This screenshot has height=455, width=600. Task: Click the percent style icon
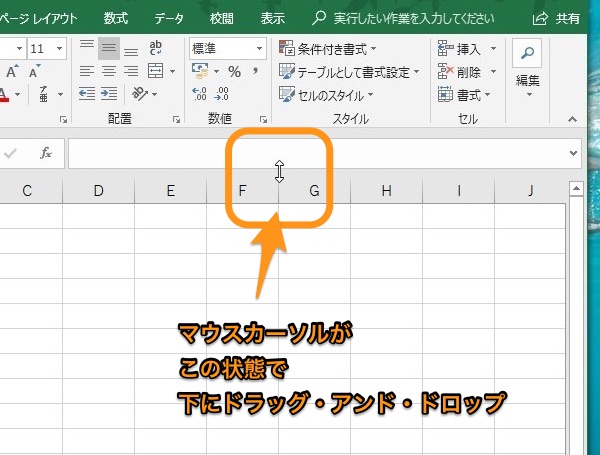(x=234, y=72)
